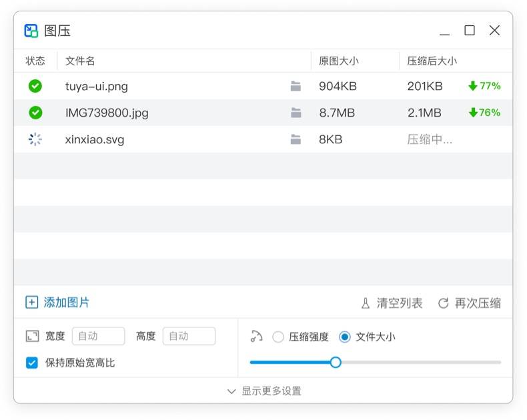Select the 文件大小 radio button
Viewport: 527px width, 420px height.
(x=344, y=337)
